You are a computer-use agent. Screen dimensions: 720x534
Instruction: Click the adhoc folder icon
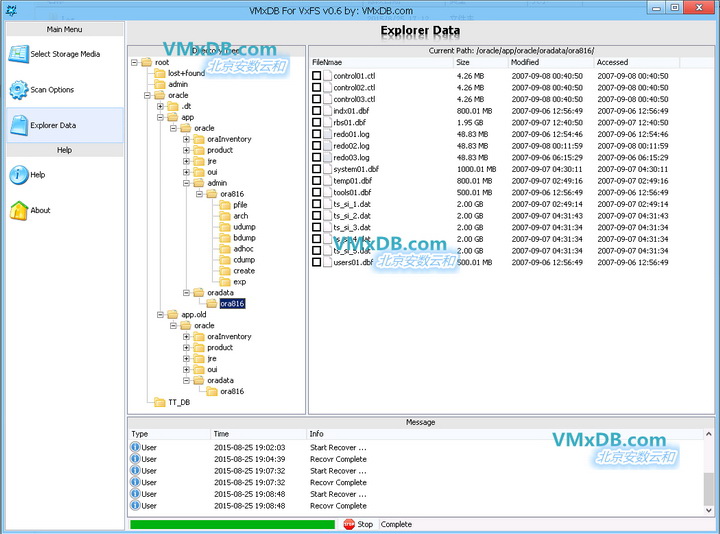[x=225, y=249]
